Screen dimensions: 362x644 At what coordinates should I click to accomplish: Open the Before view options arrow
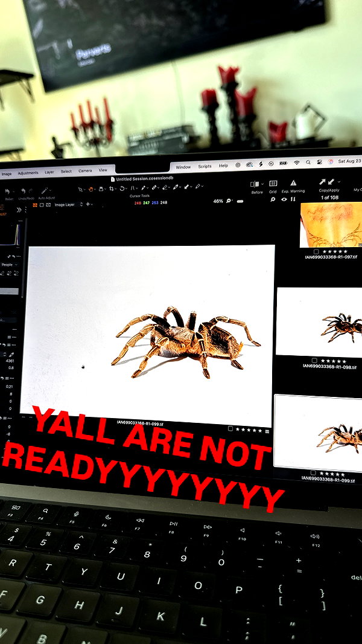[263, 184]
